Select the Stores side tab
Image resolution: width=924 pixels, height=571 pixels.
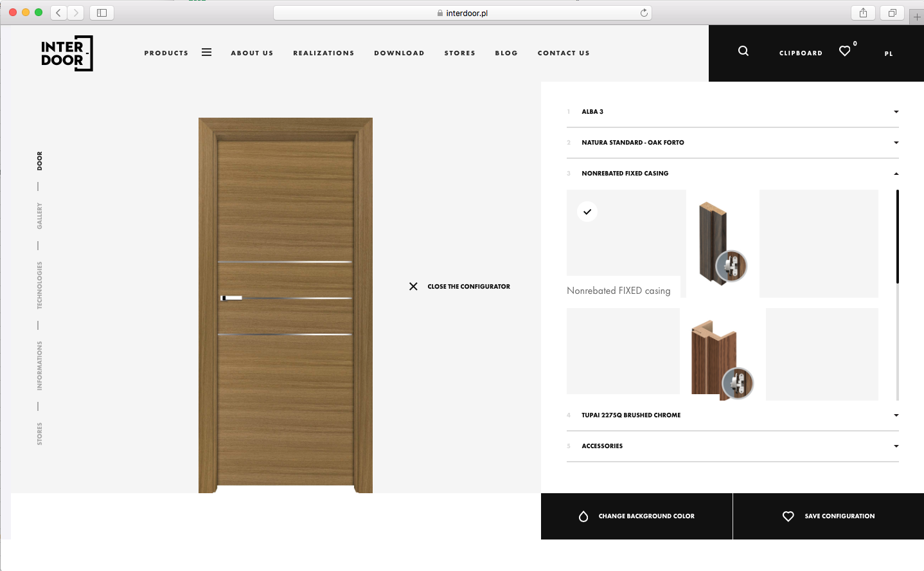click(39, 434)
